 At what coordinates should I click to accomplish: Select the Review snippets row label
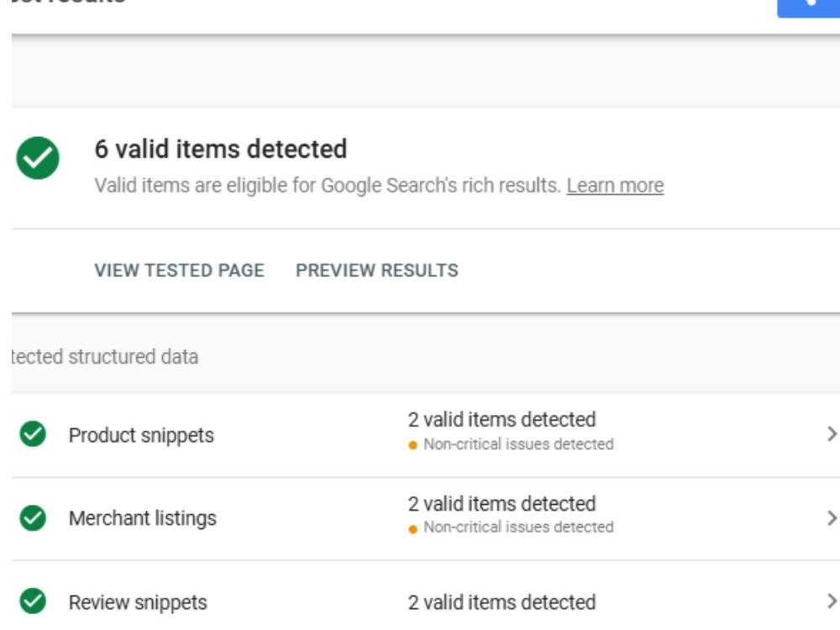[138, 602]
